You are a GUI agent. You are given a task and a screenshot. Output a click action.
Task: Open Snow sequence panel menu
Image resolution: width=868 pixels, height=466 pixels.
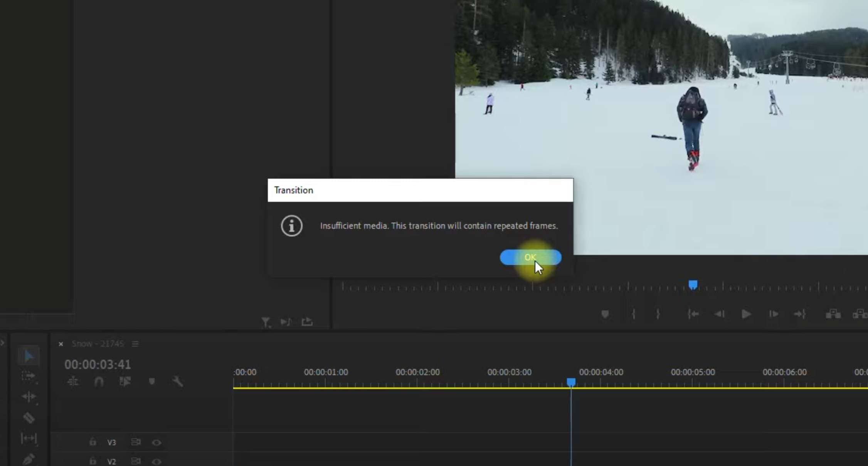click(135, 344)
